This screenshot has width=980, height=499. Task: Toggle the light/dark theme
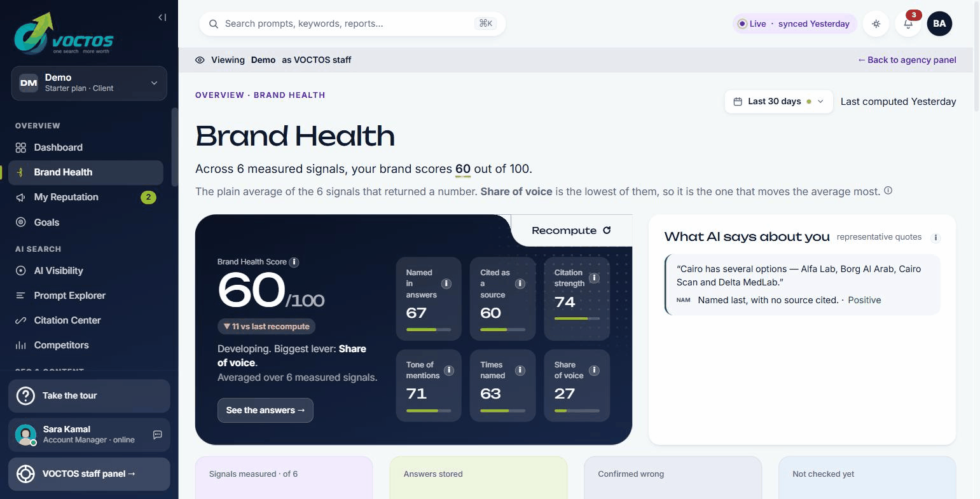pyautogui.click(x=876, y=24)
